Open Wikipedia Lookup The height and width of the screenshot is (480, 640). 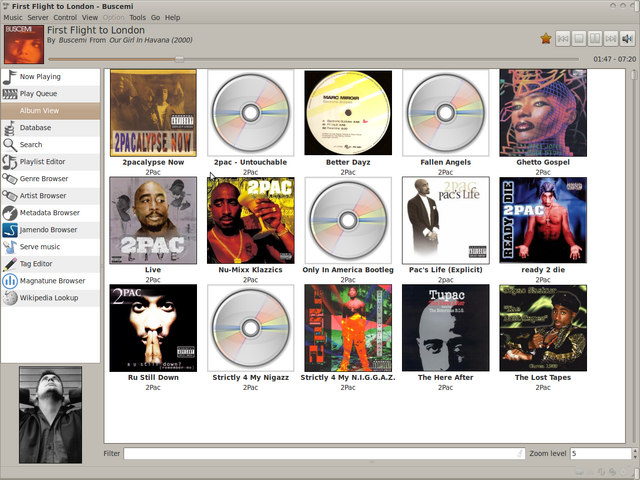point(50,298)
